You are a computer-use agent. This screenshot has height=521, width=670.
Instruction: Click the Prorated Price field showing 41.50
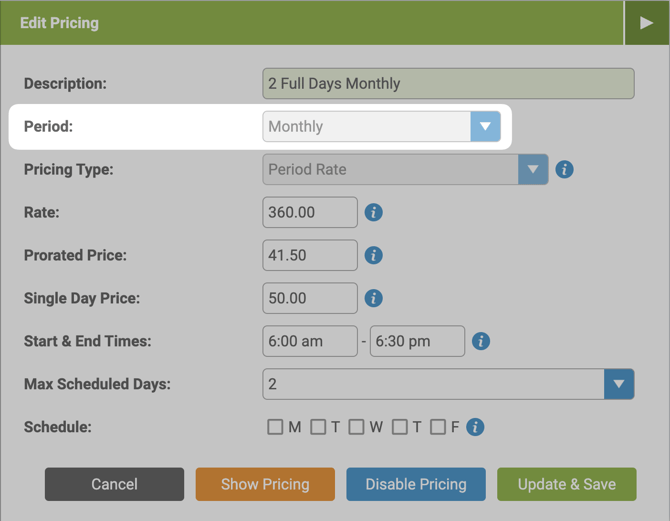[x=310, y=255]
